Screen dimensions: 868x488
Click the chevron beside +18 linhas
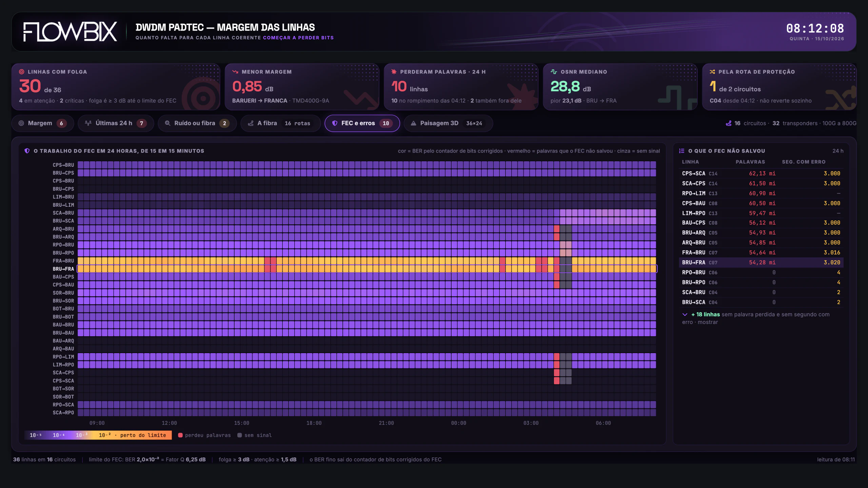point(685,314)
